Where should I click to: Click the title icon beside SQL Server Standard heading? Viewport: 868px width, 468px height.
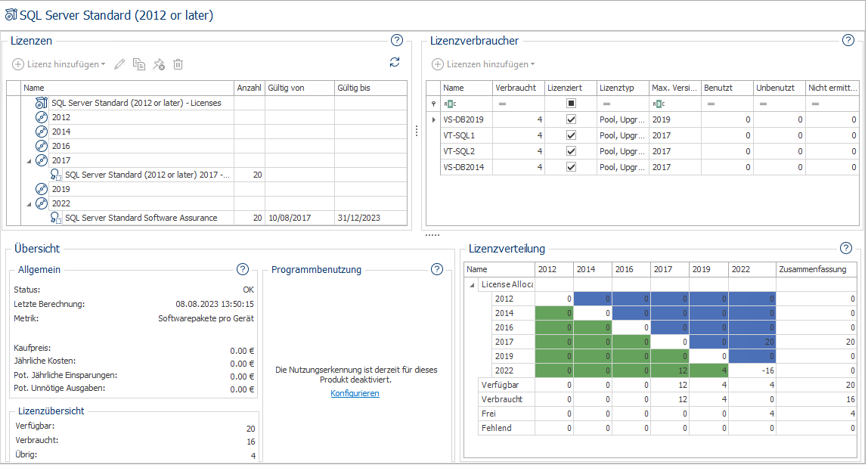(11, 15)
